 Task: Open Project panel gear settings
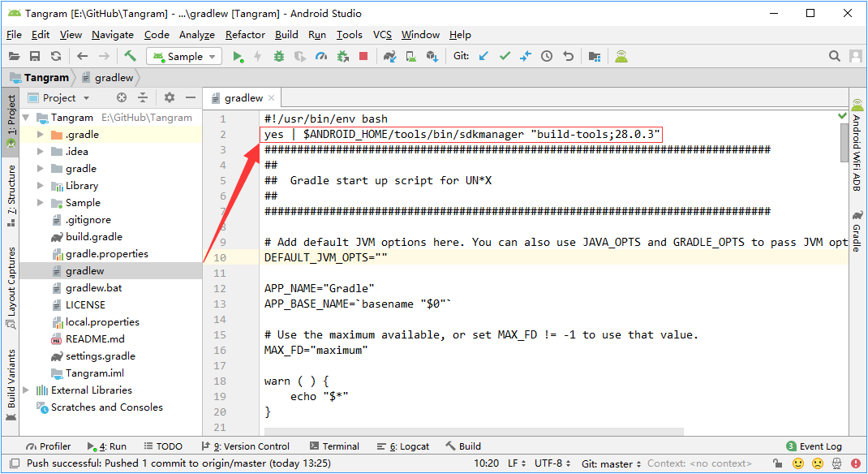pyautogui.click(x=170, y=97)
